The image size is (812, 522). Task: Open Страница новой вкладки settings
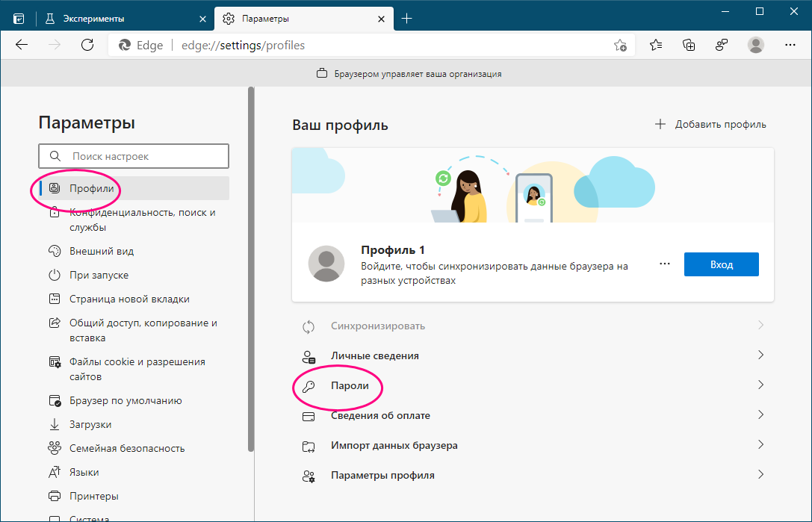[x=134, y=299]
